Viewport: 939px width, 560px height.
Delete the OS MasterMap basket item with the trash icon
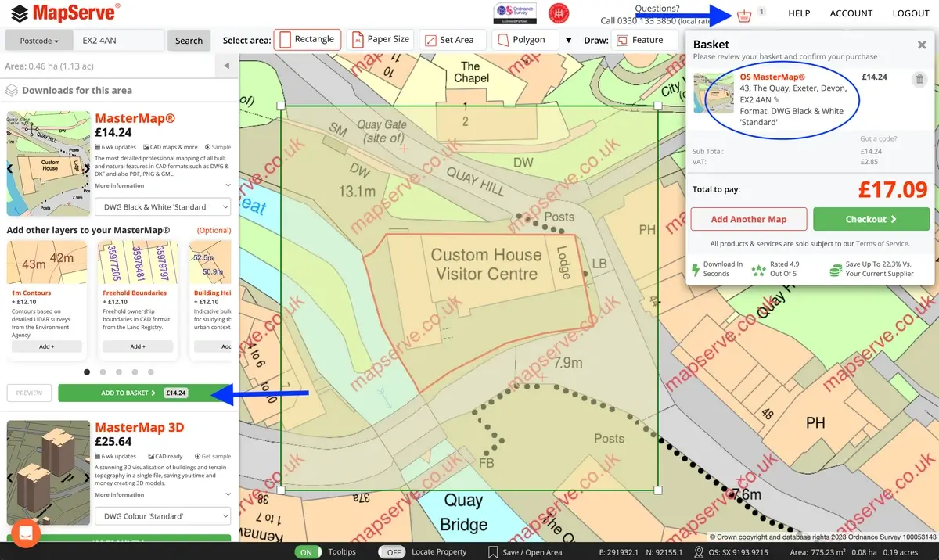pos(919,79)
